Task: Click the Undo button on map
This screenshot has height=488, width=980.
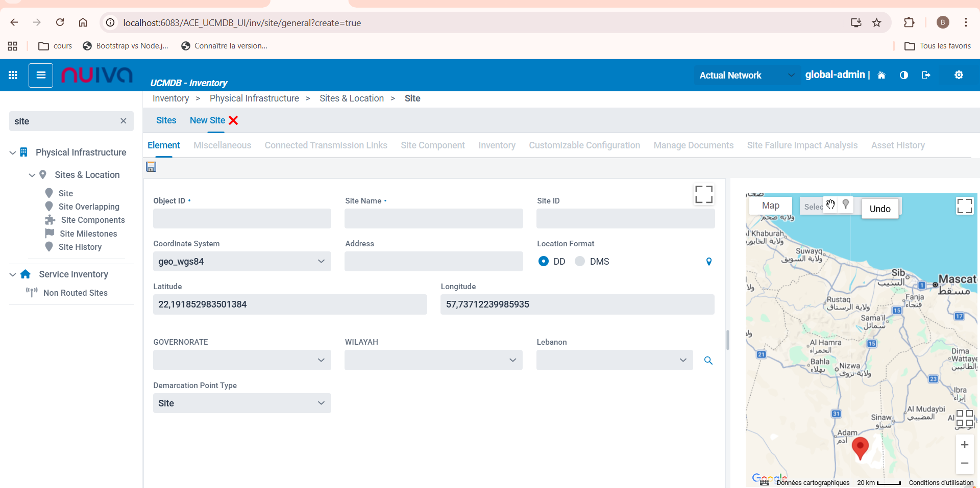Action: click(x=879, y=209)
